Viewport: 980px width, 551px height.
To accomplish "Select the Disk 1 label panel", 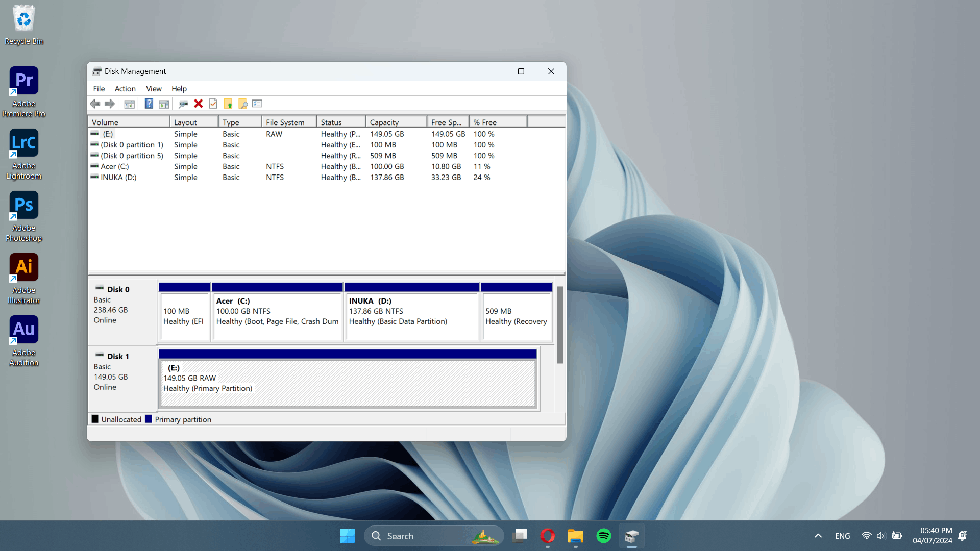I will [122, 379].
